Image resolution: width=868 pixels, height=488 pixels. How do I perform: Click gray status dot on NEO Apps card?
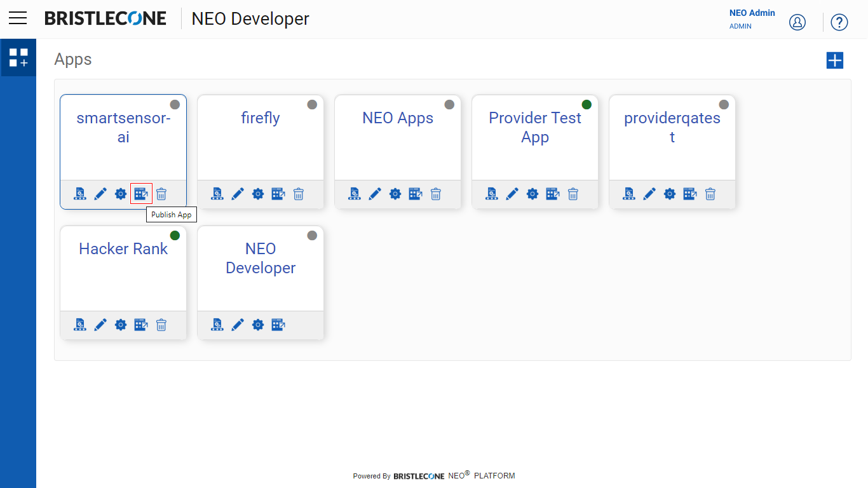coord(449,104)
